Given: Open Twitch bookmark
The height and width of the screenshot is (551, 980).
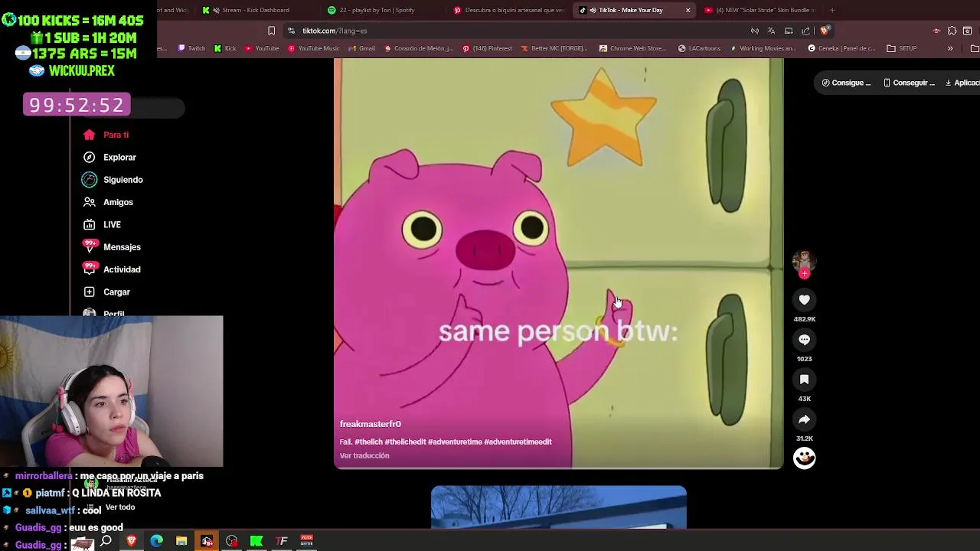Looking at the screenshot, I should 191,48.
